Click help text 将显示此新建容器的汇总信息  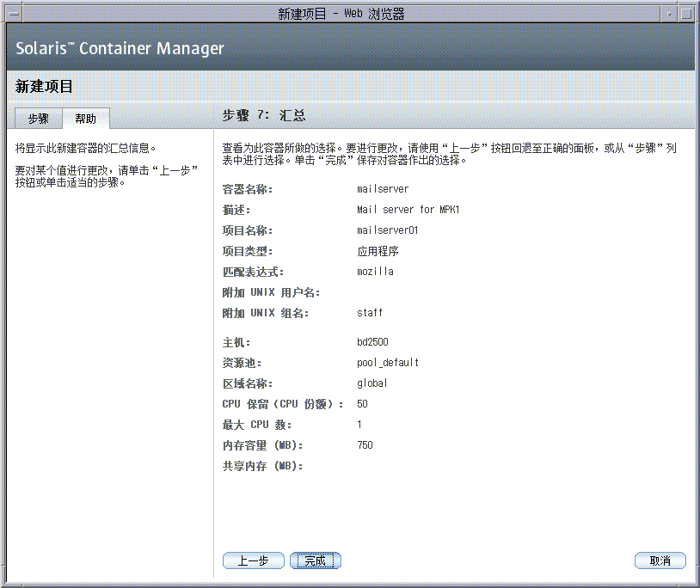(x=86, y=148)
